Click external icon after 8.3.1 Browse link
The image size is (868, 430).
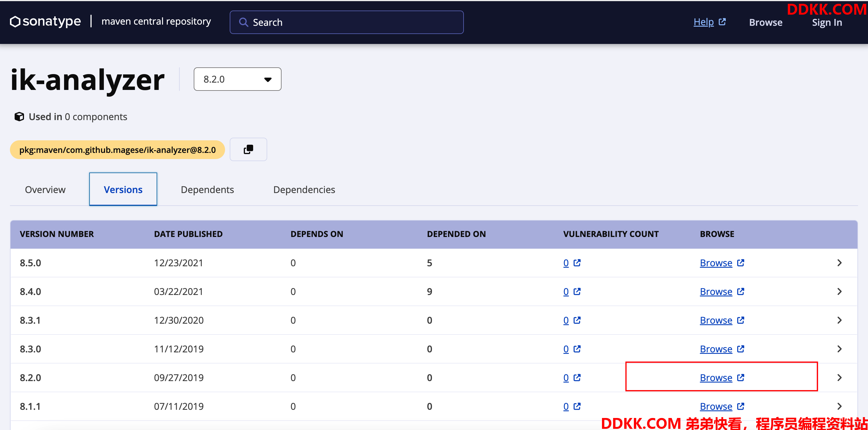pos(741,320)
